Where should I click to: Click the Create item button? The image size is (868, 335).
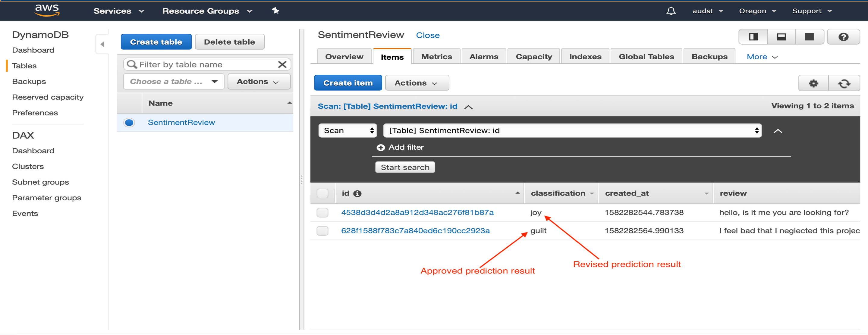click(348, 83)
